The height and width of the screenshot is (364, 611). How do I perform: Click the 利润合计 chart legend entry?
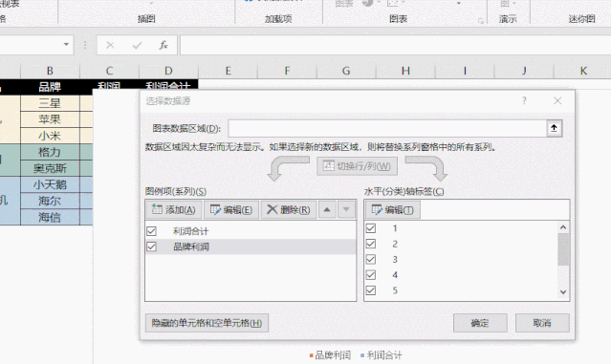[x=382, y=355]
